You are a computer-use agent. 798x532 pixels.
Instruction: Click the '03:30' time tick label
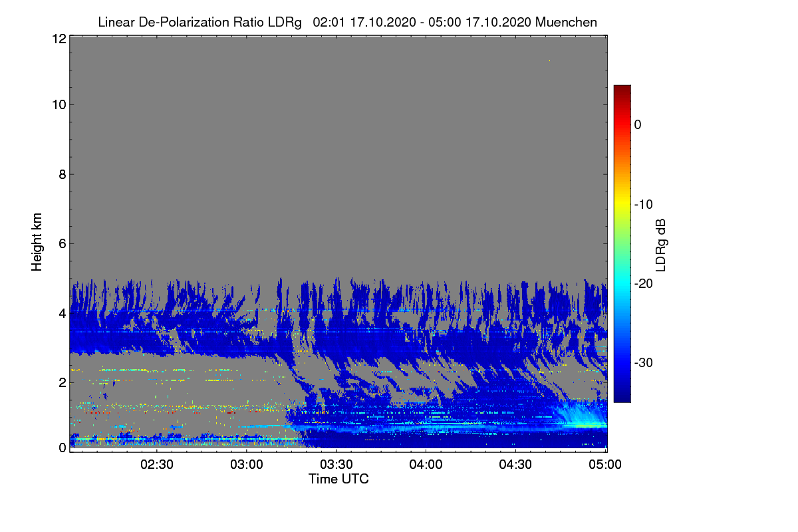pos(336,464)
